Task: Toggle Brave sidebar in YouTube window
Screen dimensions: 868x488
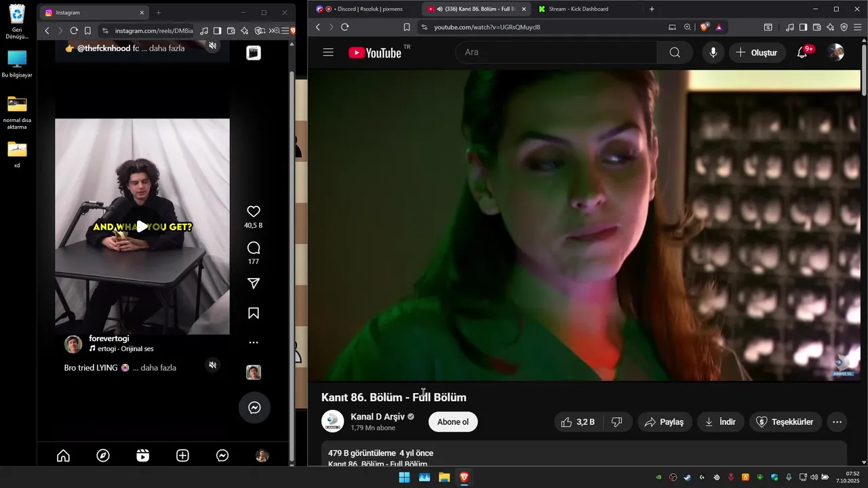Action: (803, 27)
